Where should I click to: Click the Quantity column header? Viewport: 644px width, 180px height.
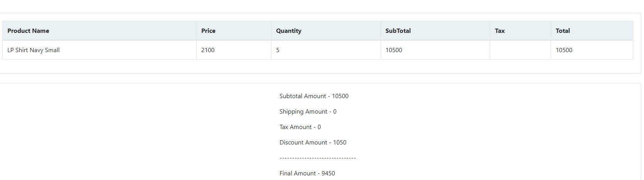click(x=326, y=31)
